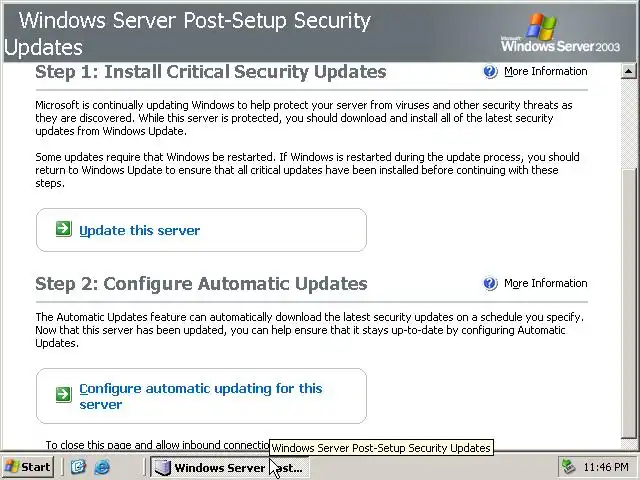Click the green arrow beside Update this server
Screen dimensions: 640x480
(63, 230)
